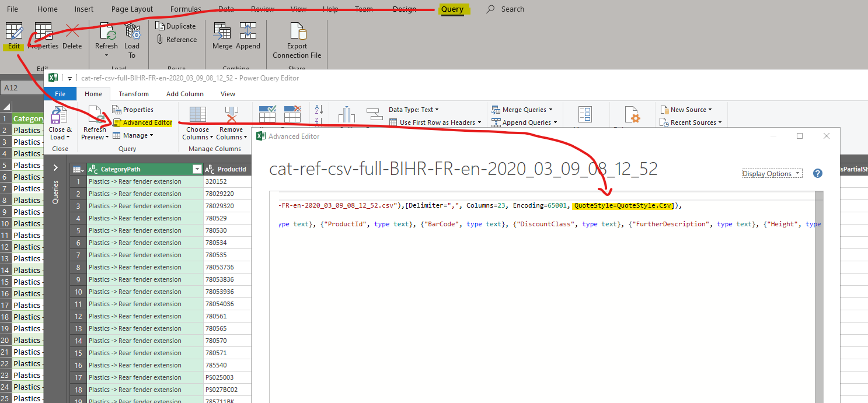Click Use First Row as Headers

click(437, 122)
